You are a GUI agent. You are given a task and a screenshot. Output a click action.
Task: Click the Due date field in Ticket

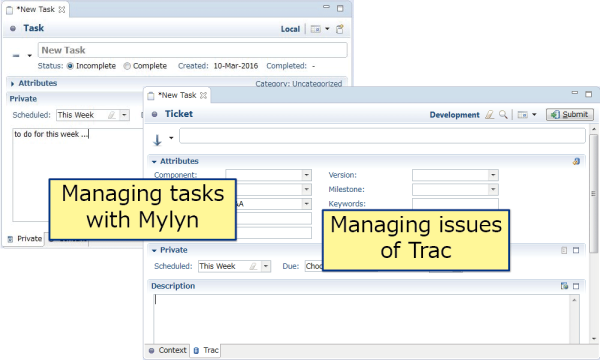(x=314, y=266)
